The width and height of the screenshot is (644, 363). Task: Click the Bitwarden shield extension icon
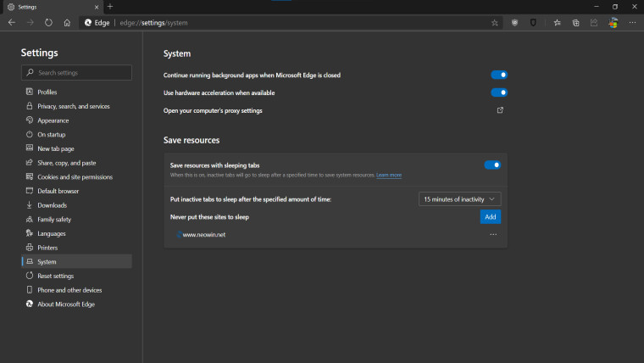point(533,23)
